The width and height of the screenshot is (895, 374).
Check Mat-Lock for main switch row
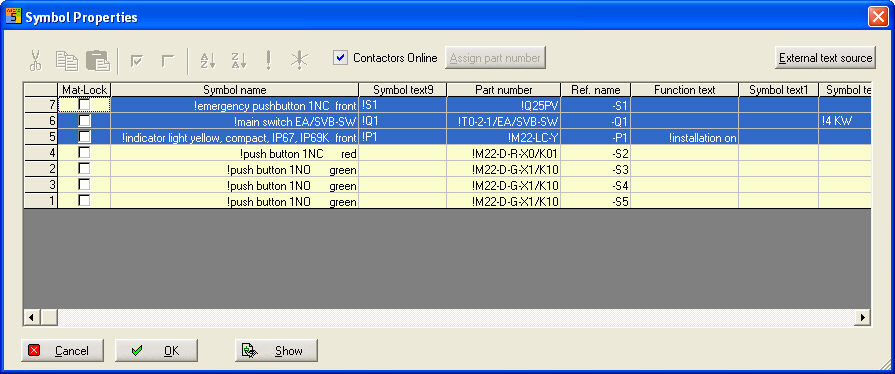pyautogui.click(x=84, y=120)
